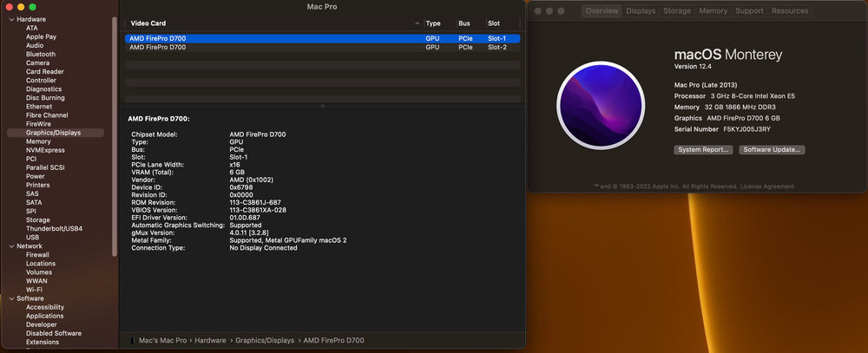The height and width of the screenshot is (353, 868).
Task: Select Controller in sidebar
Action: click(x=41, y=81)
